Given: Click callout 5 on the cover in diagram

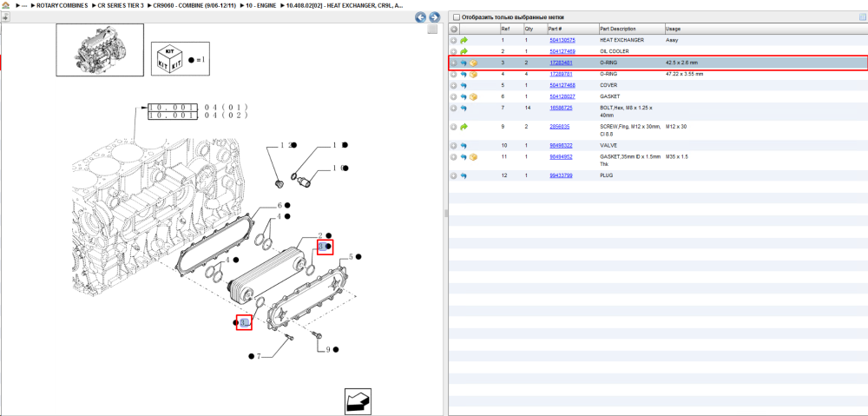Looking at the screenshot, I should tap(350, 257).
